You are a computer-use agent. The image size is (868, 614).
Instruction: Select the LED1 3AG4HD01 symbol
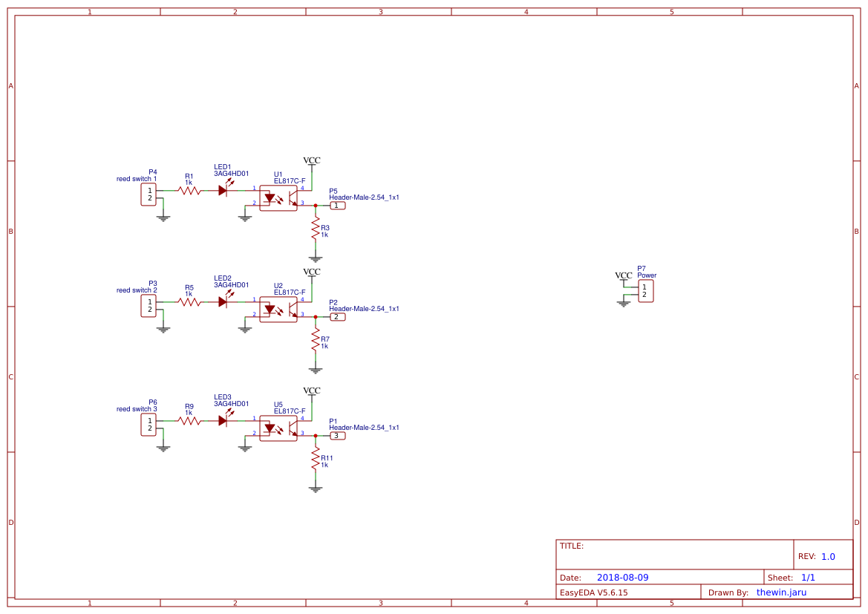224,190
